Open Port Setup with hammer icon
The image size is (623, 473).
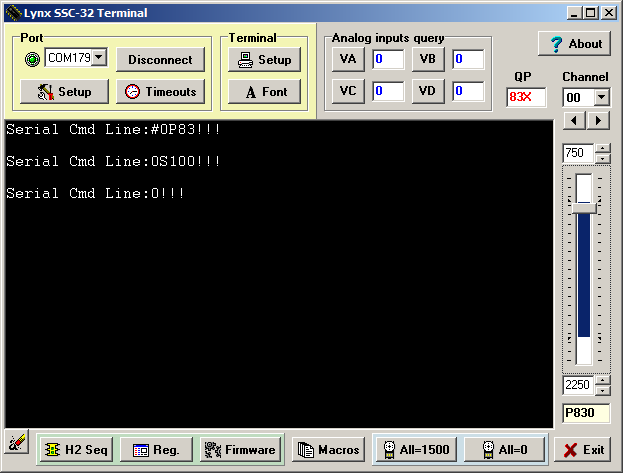click(x=64, y=92)
